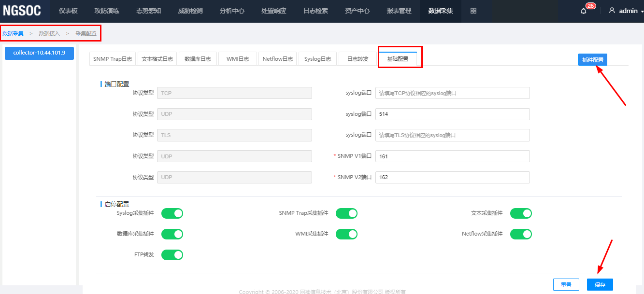The width and height of the screenshot is (644, 294).
Task: Click the 启停配置 section heading
Action: point(117,205)
